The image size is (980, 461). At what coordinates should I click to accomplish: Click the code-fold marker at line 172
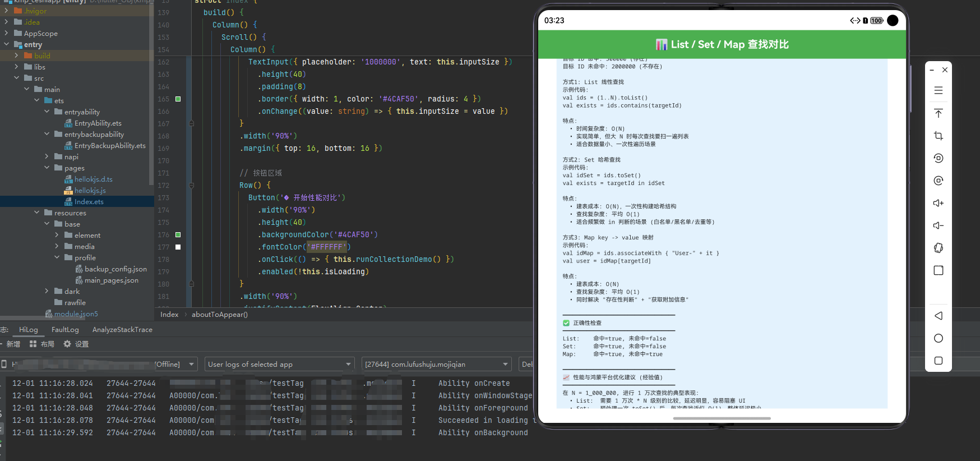[191, 185]
